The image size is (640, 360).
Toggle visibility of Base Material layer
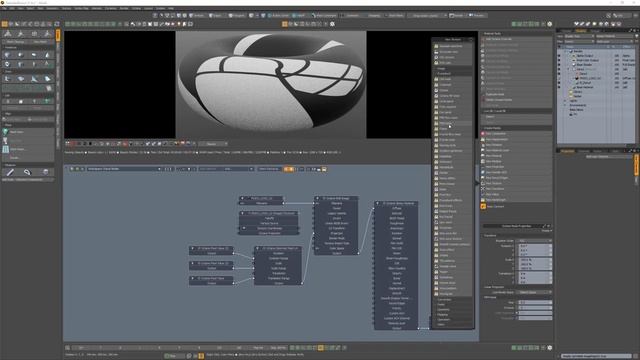[x=559, y=87]
